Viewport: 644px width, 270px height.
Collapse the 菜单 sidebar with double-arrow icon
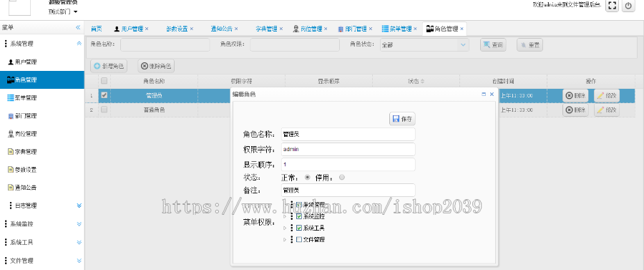(x=78, y=27)
